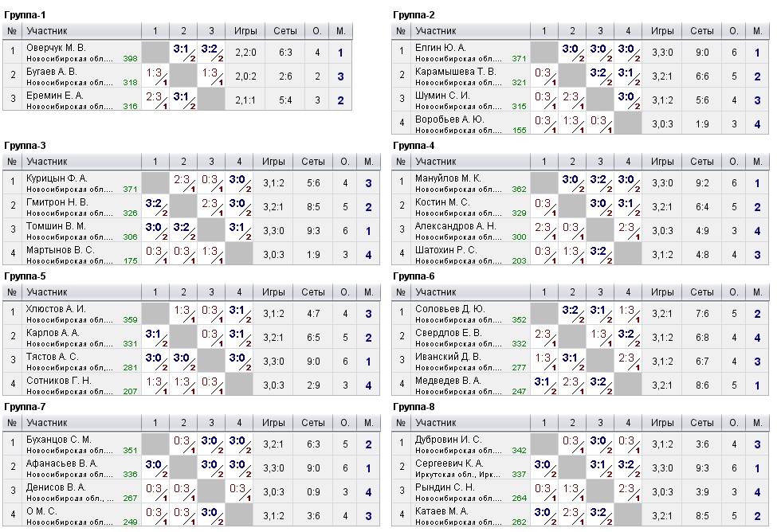Click on Мануйлов М. К. name
The image size is (777, 532).
(449, 178)
